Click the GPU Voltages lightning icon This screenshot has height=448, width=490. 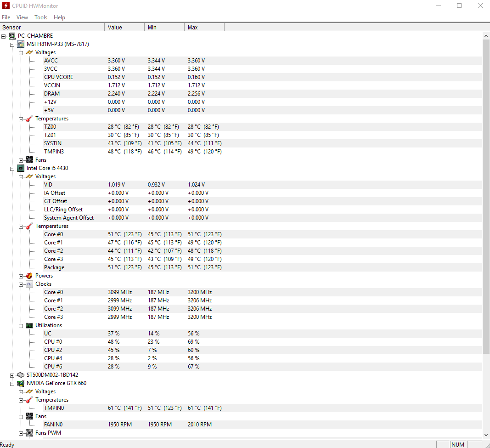click(29, 391)
